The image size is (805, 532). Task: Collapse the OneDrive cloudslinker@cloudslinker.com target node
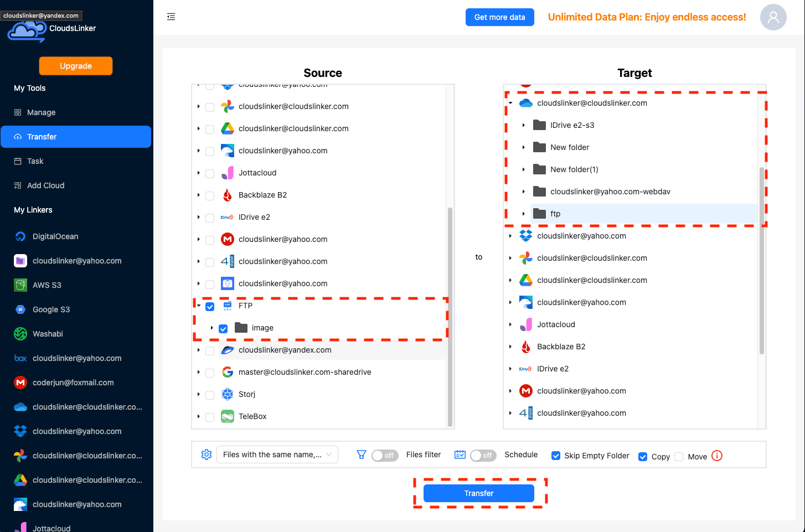coord(510,103)
